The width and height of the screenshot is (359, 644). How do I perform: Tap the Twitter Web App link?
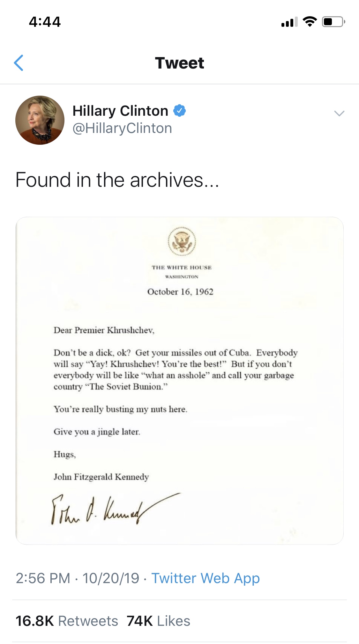[x=206, y=578]
